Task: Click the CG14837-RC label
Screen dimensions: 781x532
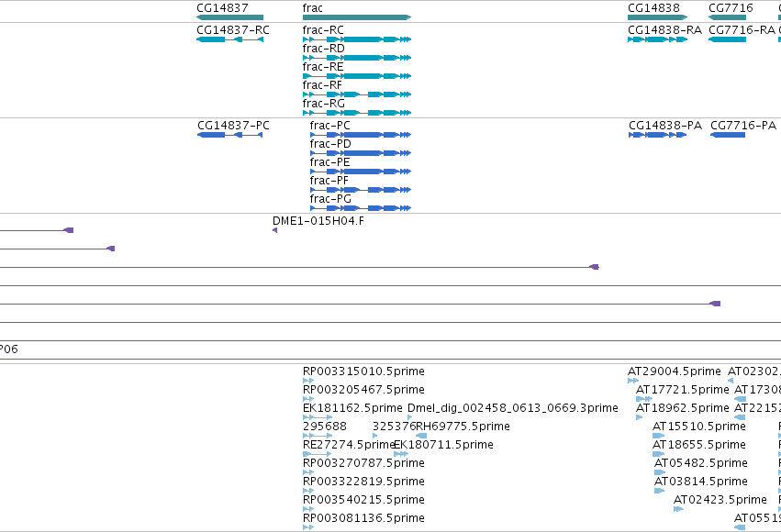Action: tap(233, 30)
